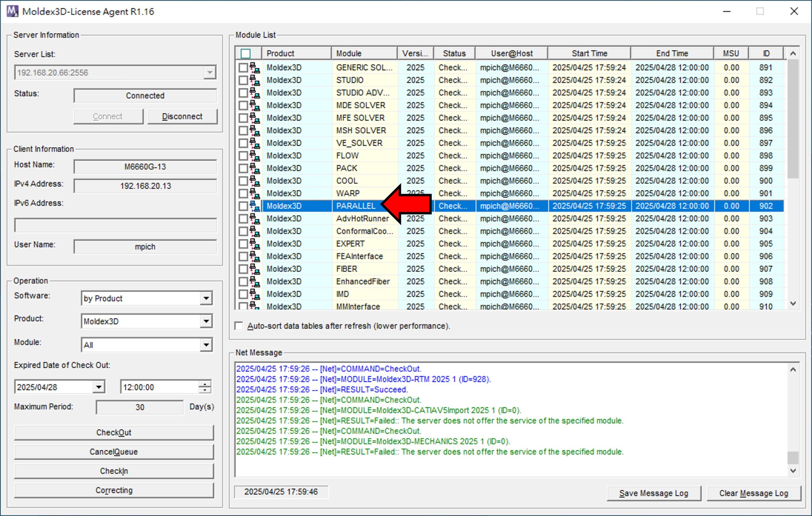Sort the table by the Status column header
The image size is (812, 516).
454,54
